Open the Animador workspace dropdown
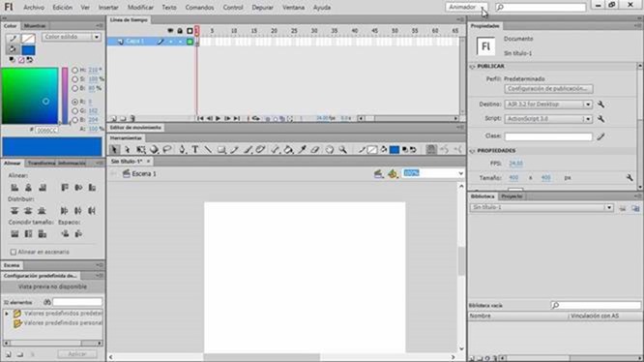This screenshot has width=644, height=362. tap(467, 7)
